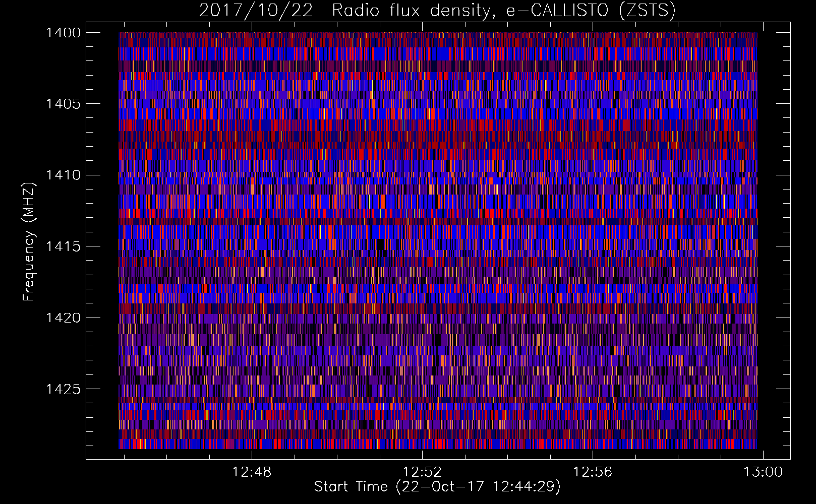This screenshot has width=816, height=504.
Task: Click the 1415 frequency axis label
Action: [x=63, y=246]
